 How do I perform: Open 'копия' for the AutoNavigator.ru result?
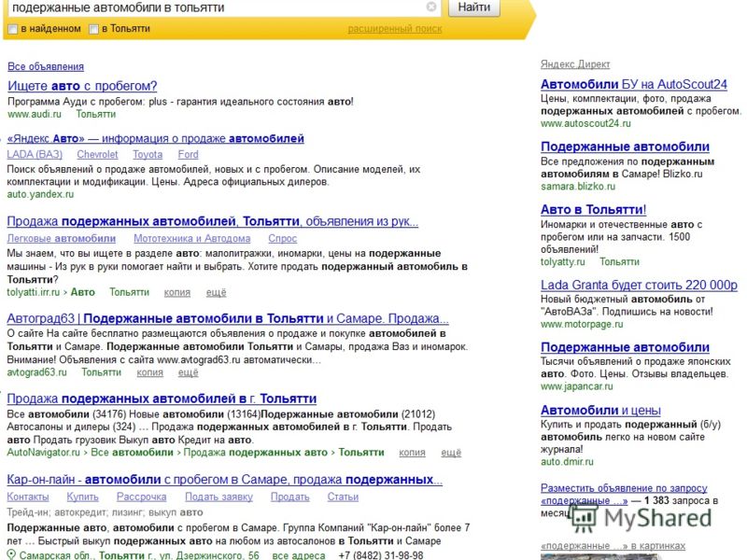412,453
